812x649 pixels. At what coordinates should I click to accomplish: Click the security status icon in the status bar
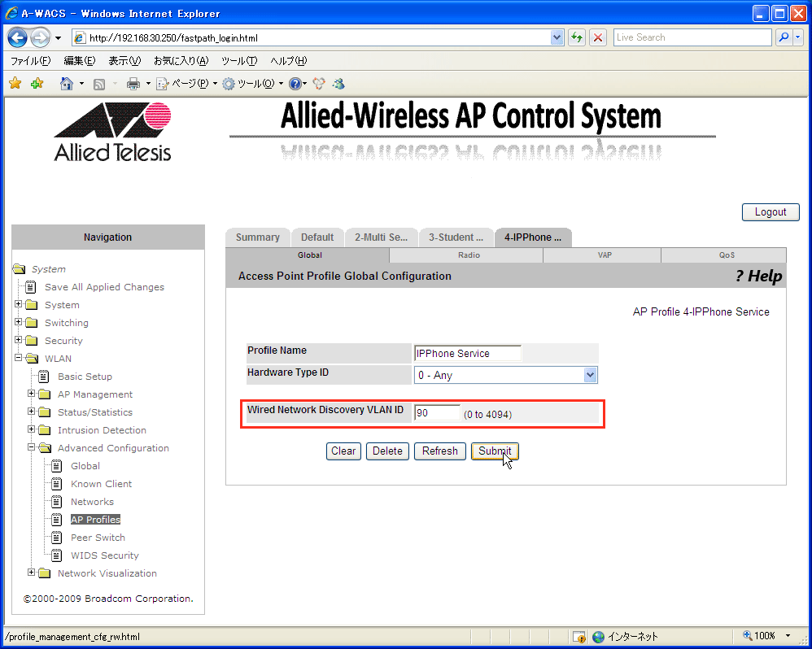coord(579,637)
